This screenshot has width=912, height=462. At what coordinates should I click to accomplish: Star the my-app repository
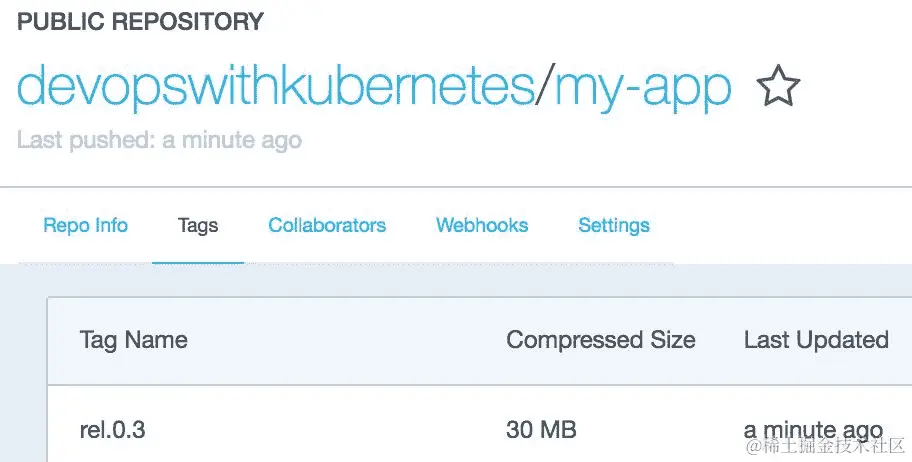778,88
